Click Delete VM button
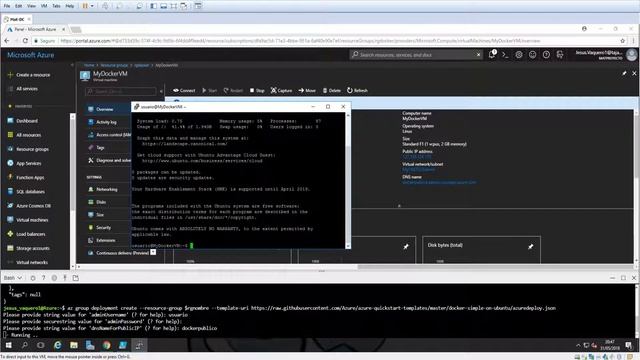Image resolution: width=640 pixels, height=360 pixels. (331, 90)
